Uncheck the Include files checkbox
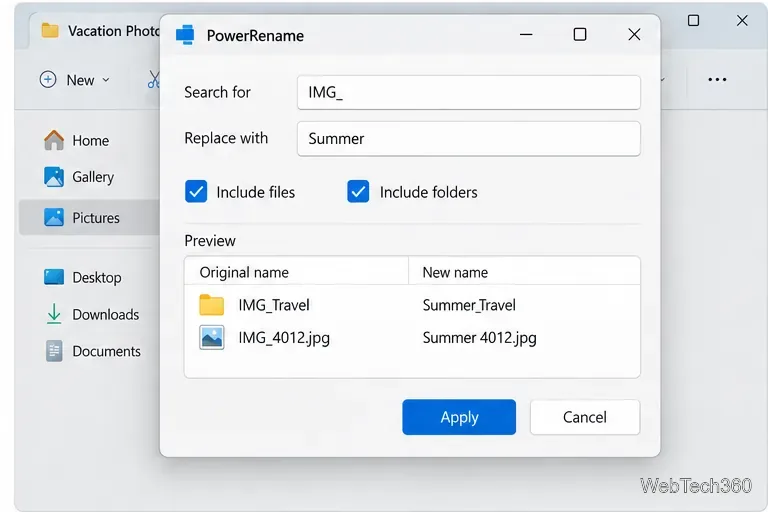Viewport: 768px width, 512px height. (x=196, y=192)
